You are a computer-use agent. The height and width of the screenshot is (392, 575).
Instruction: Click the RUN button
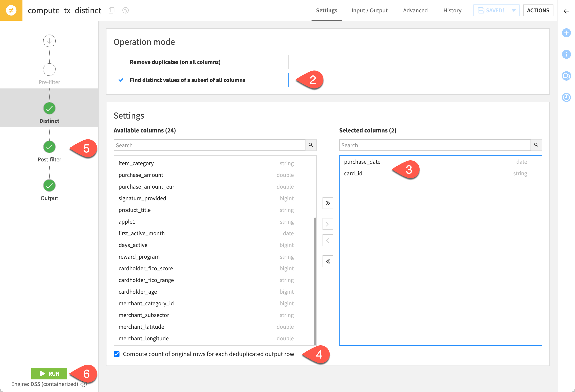[49, 373]
